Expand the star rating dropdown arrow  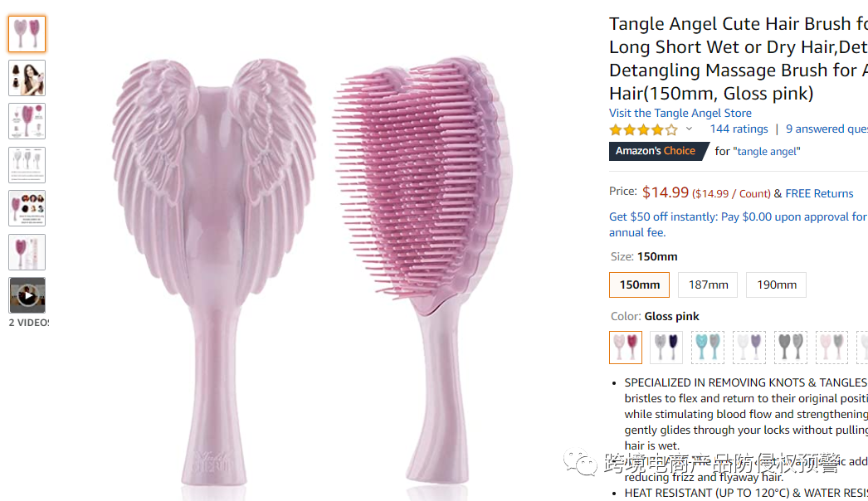tap(690, 129)
